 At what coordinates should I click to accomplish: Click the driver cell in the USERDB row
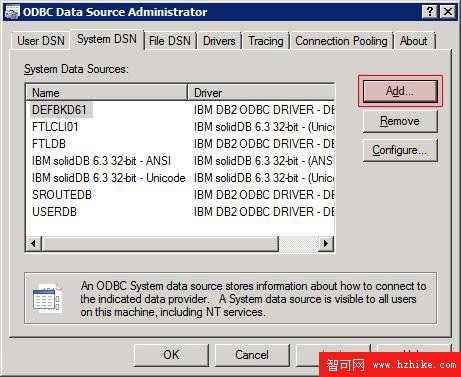tap(264, 212)
